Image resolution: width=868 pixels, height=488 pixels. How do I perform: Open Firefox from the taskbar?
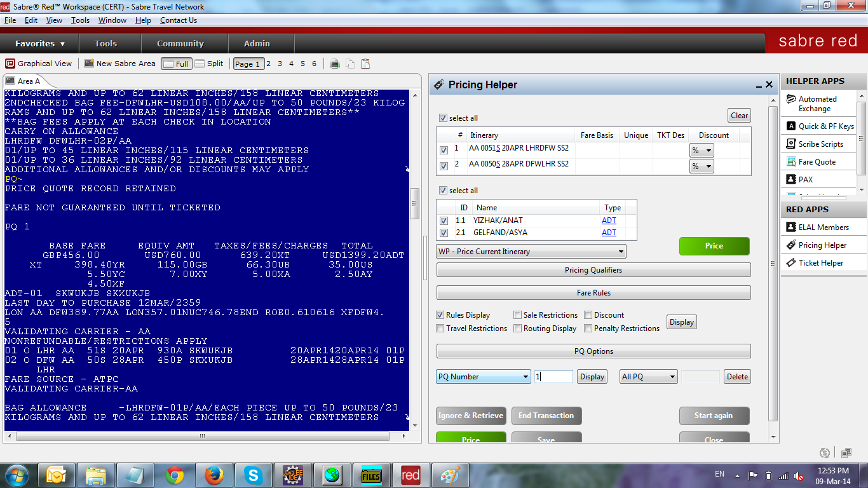pos(214,475)
